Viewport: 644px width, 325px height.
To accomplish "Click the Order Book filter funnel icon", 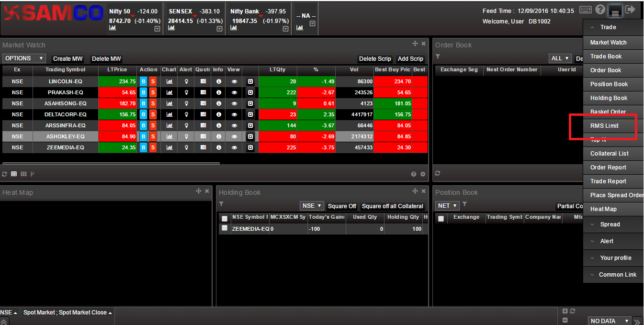I will click(x=438, y=56).
